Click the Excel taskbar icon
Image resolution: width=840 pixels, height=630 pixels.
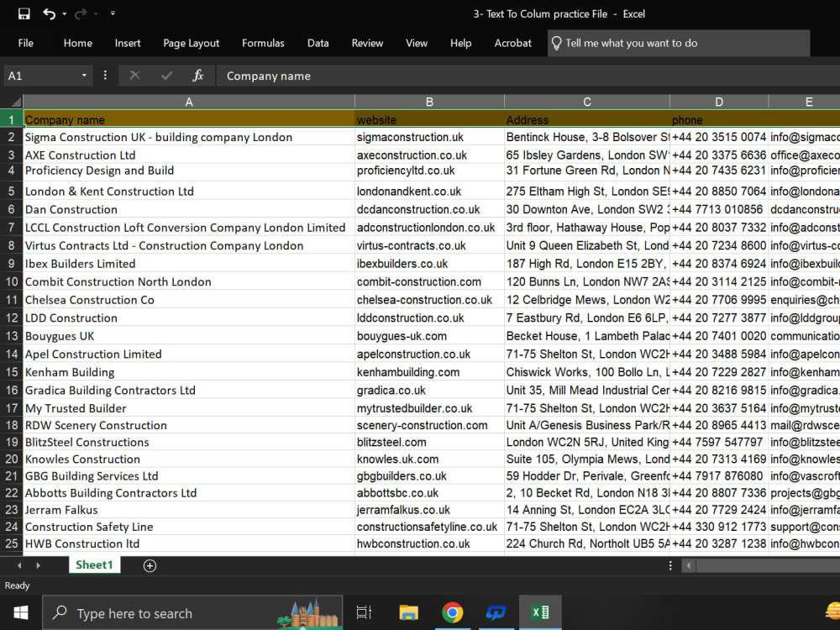[x=540, y=612]
